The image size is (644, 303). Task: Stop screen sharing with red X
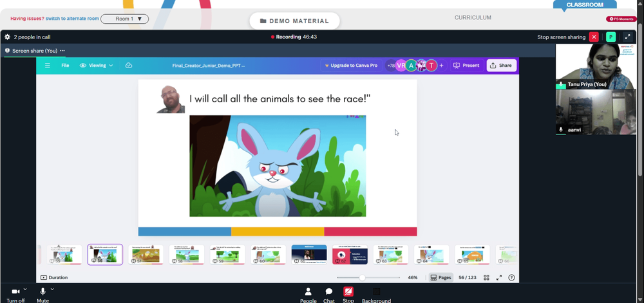point(594,37)
